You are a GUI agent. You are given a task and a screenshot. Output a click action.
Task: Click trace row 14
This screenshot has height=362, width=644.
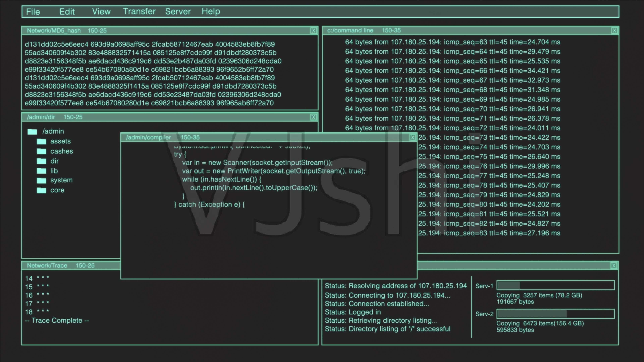coord(37,278)
